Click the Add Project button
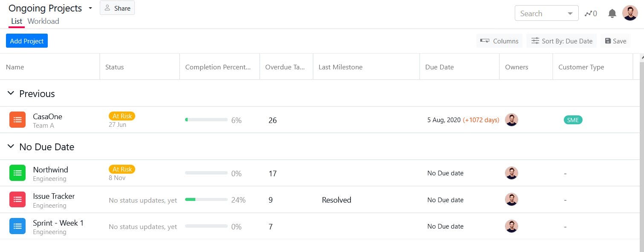 (x=27, y=41)
